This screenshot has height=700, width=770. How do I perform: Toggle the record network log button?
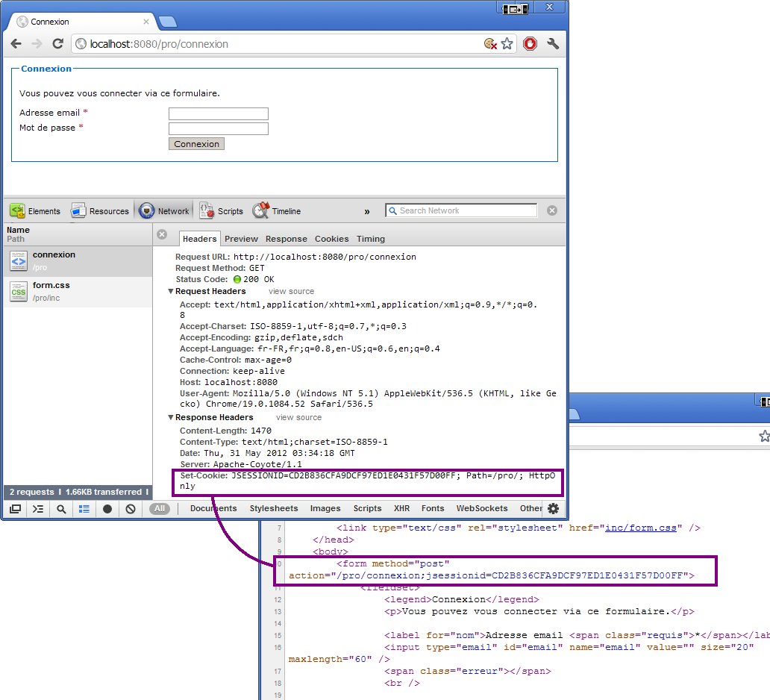pos(107,509)
